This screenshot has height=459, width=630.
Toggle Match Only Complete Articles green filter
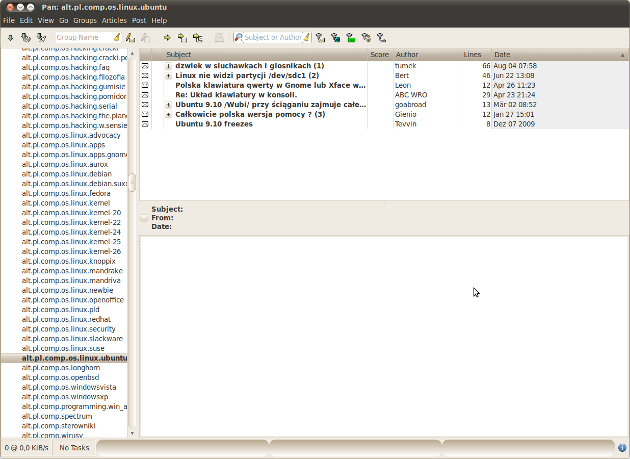pos(351,38)
